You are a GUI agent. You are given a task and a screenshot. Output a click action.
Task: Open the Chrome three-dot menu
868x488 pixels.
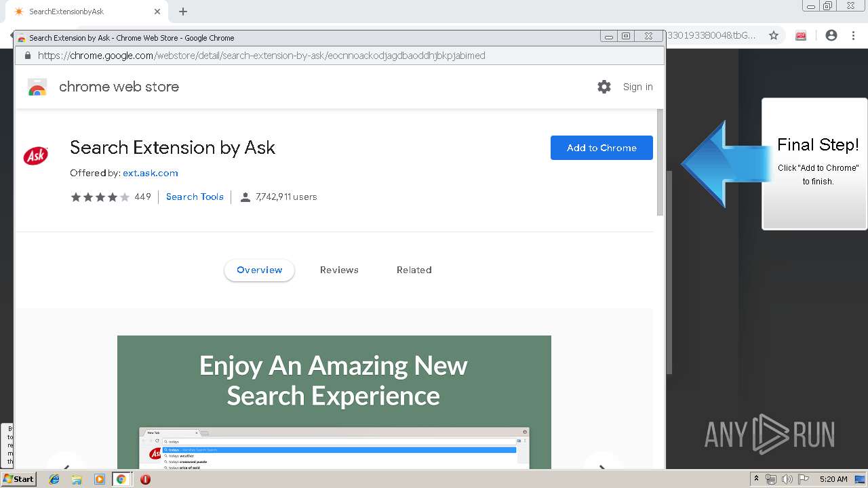(x=854, y=35)
